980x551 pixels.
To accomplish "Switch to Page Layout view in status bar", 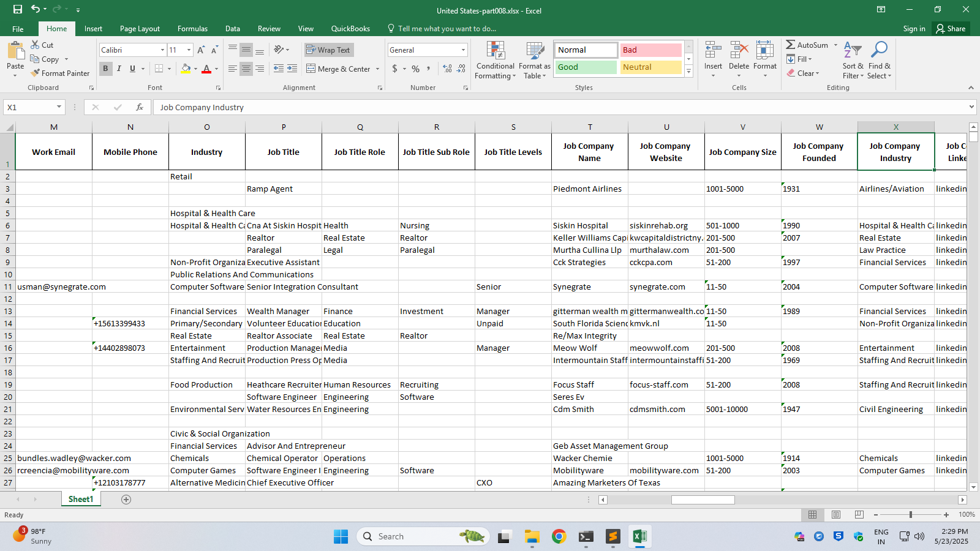I will click(x=836, y=515).
